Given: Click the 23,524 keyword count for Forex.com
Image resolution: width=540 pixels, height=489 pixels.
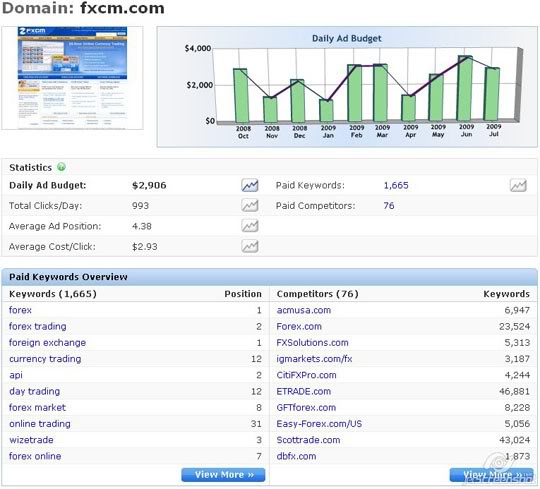Looking at the screenshot, I should point(515,326).
